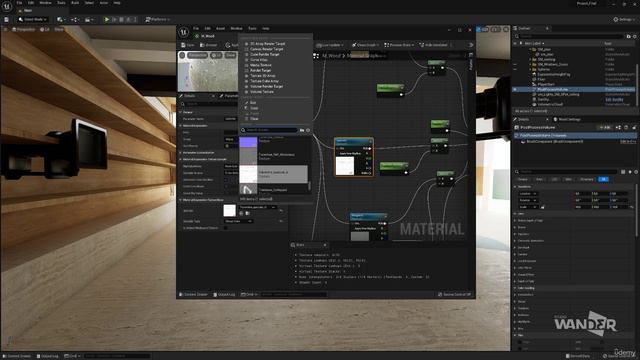The width and height of the screenshot is (640, 360).
Task: Choose Curve Atlas in popup list
Action: (259, 60)
